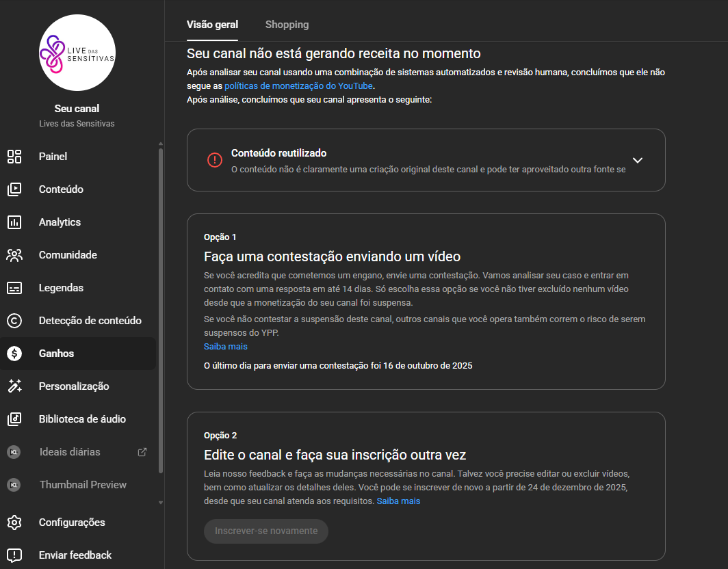Select the Personalização magic wand icon

point(14,386)
